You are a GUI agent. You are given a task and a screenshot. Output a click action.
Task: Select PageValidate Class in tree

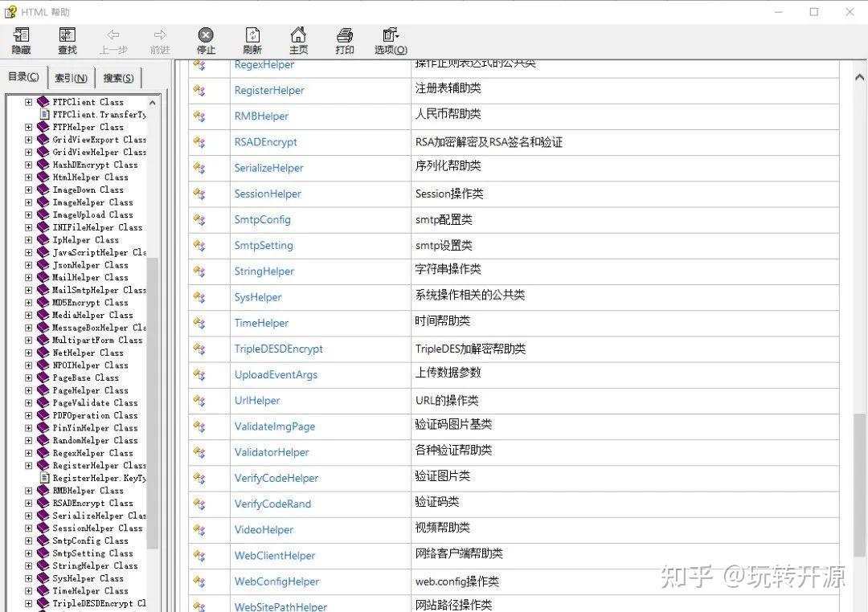pyautogui.click(x=95, y=403)
